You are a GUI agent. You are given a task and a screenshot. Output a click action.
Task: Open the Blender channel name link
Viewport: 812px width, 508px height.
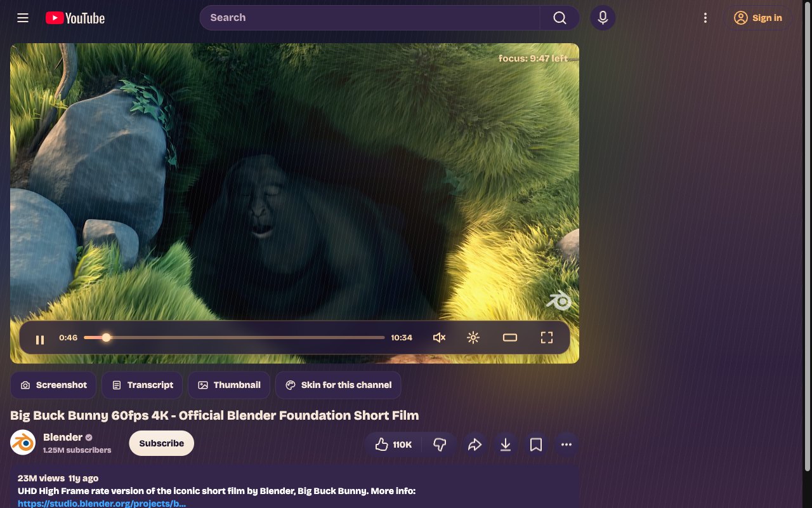pyautogui.click(x=63, y=437)
